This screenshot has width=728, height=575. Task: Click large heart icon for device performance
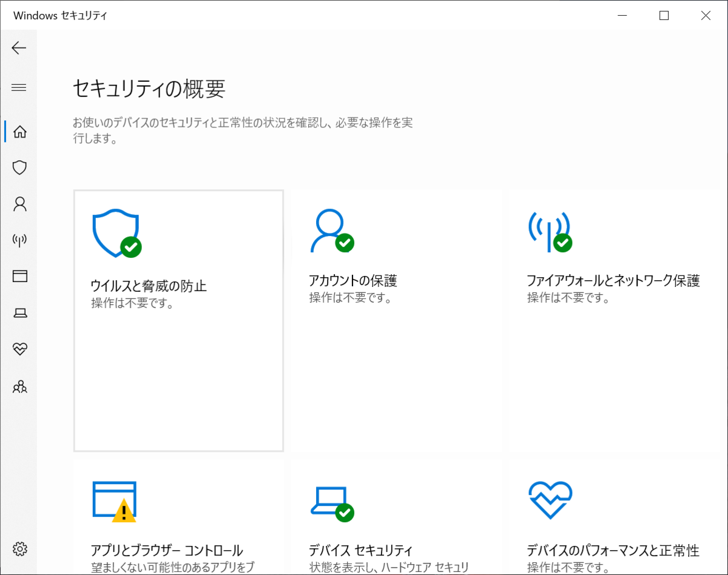(x=550, y=500)
